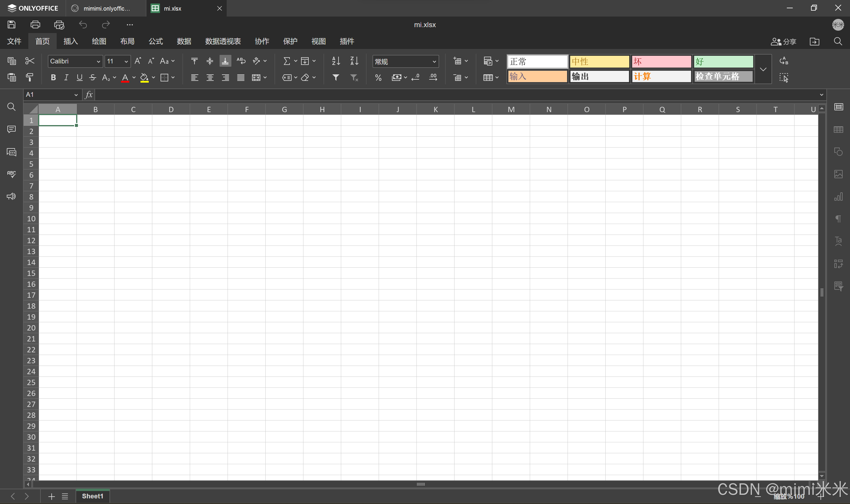This screenshot has height=504, width=850.
Task: Click the Paste clipboard icon
Action: pos(12,77)
